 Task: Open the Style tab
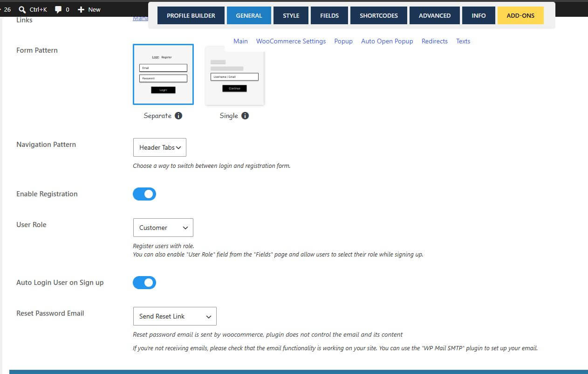291,15
